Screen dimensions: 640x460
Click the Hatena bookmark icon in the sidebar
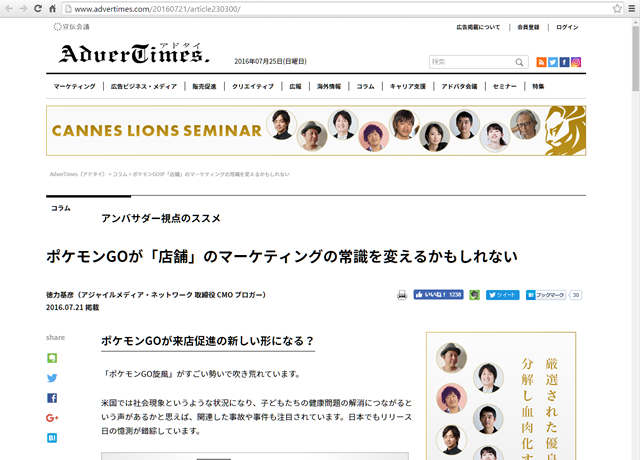click(x=52, y=437)
